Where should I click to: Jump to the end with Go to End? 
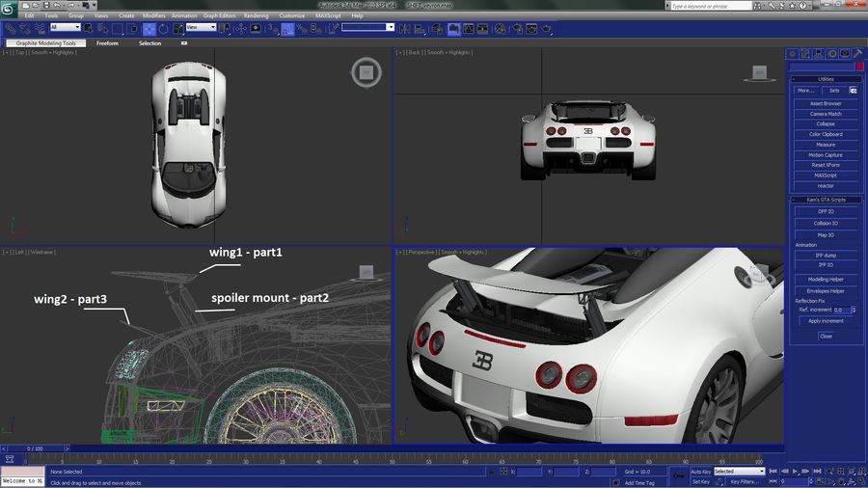coord(817,472)
